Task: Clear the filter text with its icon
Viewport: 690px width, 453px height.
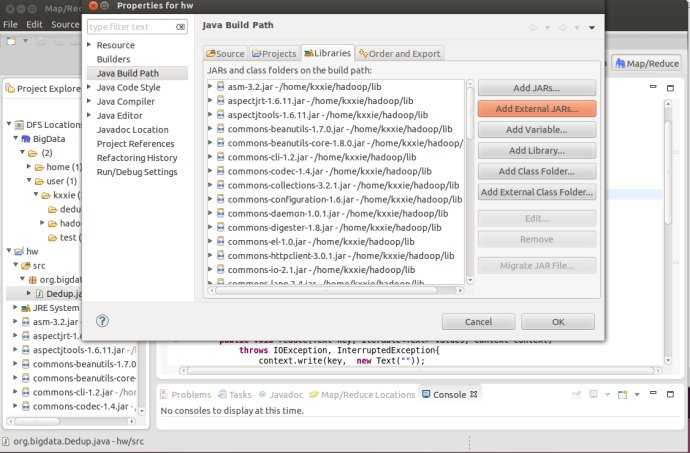Action: point(180,27)
